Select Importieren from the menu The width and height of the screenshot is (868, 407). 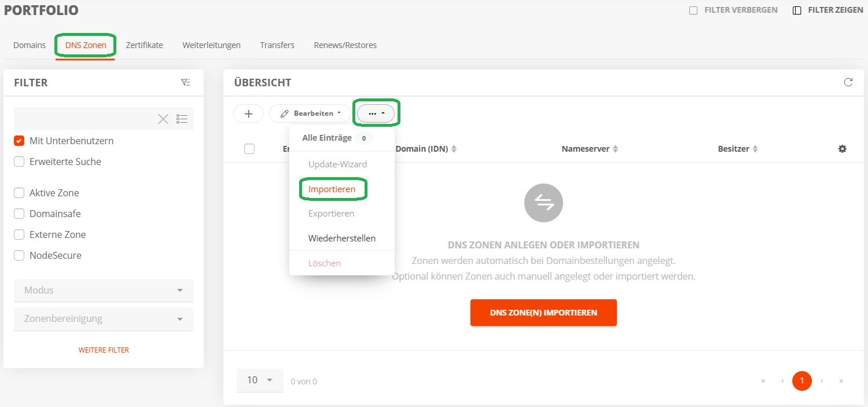(x=332, y=189)
